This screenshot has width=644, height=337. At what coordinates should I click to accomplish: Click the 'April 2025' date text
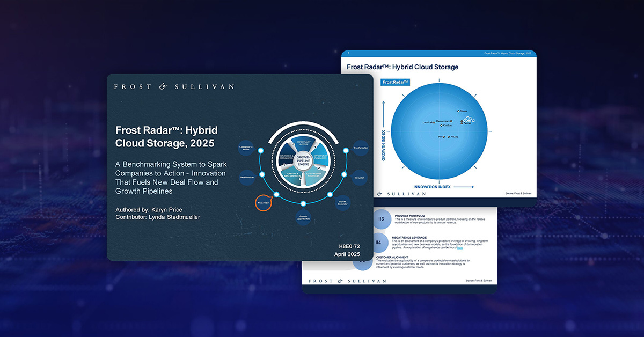[x=347, y=254]
